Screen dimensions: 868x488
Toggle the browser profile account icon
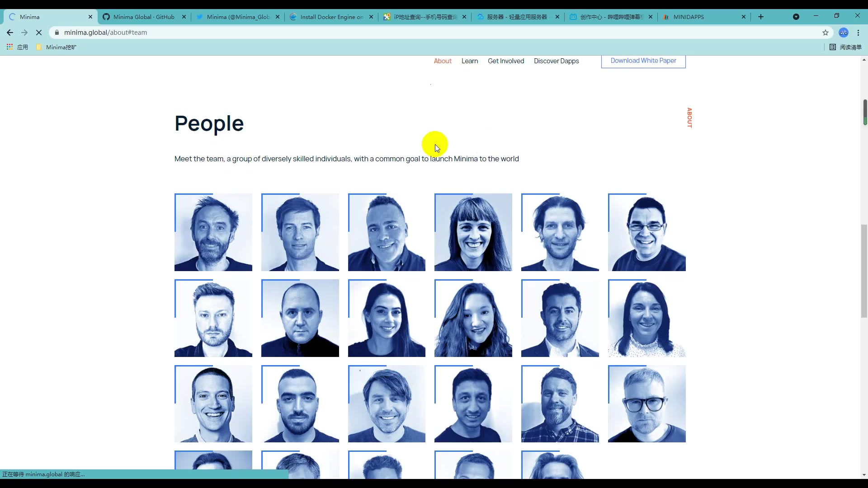coord(845,32)
